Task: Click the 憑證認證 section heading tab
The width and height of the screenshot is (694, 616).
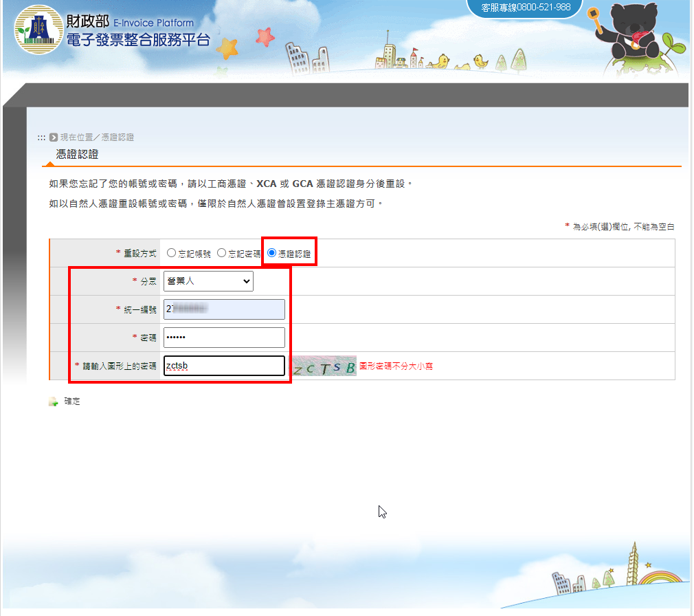Action: point(77,155)
